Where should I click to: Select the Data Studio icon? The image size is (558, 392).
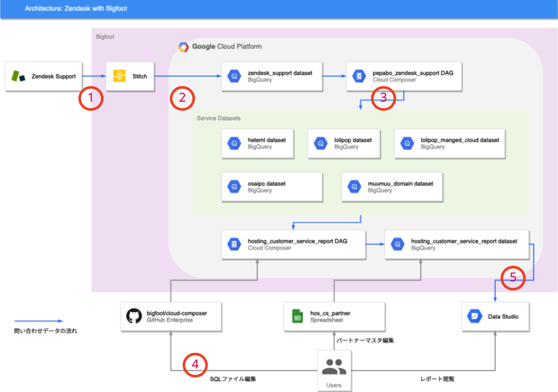coord(474,316)
